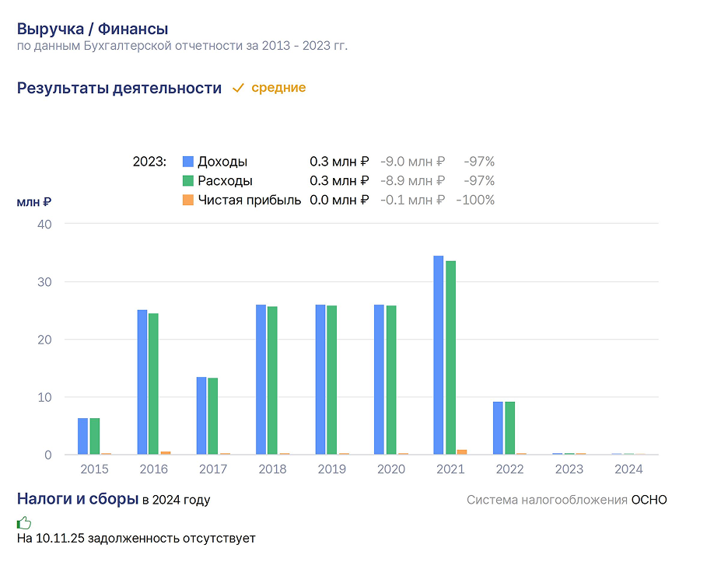Open the Выручка / Финансы heading
The image size is (728, 586).
pyautogui.click(x=93, y=29)
